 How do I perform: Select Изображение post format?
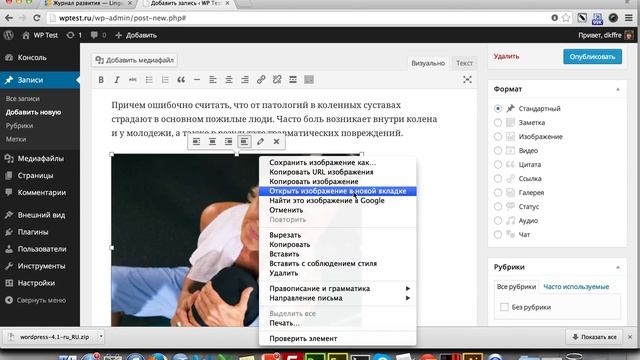(x=498, y=136)
